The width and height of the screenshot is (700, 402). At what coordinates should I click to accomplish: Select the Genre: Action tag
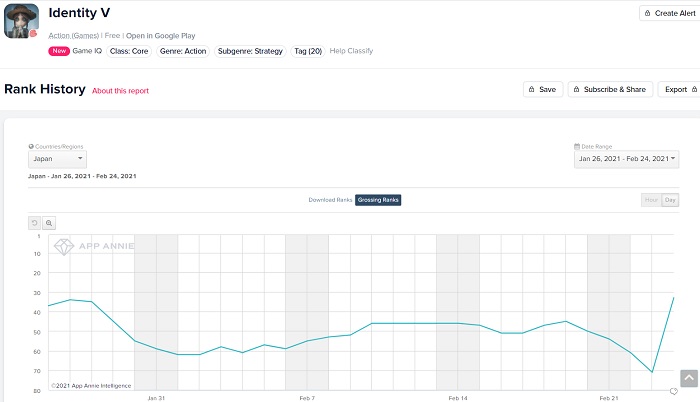(x=183, y=51)
